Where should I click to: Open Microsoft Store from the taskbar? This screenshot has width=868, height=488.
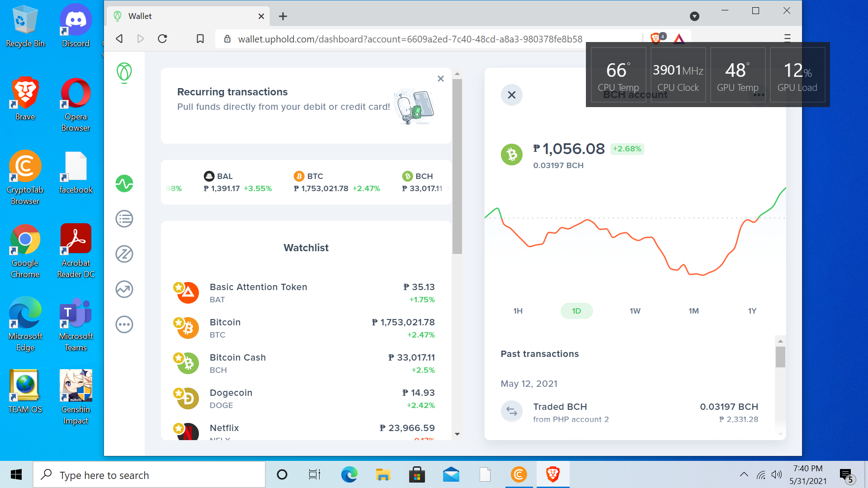click(x=417, y=475)
